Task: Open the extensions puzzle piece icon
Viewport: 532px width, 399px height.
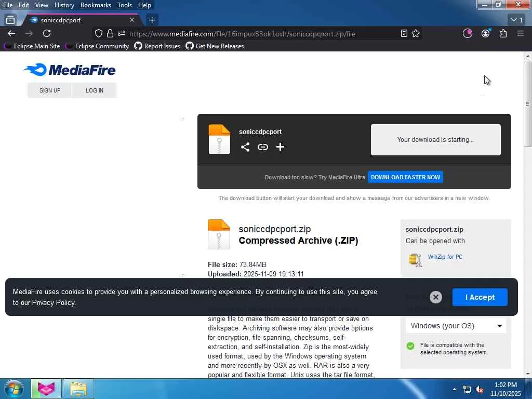Action: (x=503, y=33)
